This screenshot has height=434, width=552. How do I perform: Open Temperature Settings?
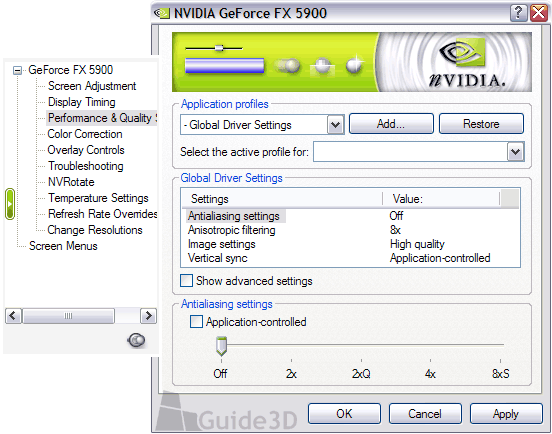coord(98,198)
